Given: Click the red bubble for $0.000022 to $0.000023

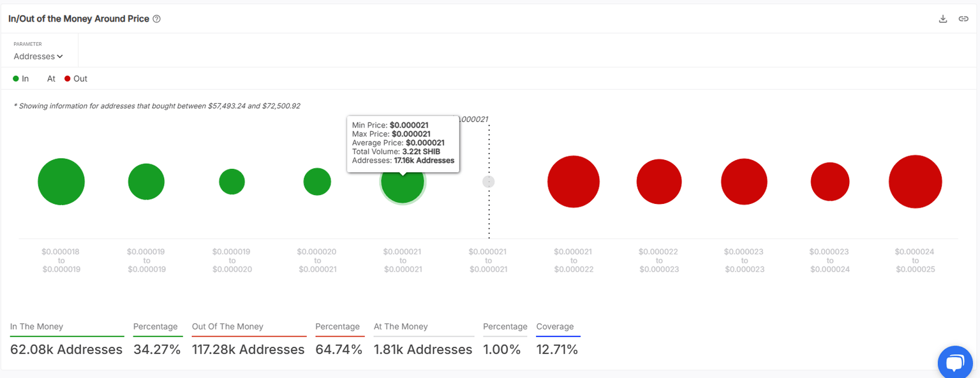Looking at the screenshot, I should tap(659, 182).
